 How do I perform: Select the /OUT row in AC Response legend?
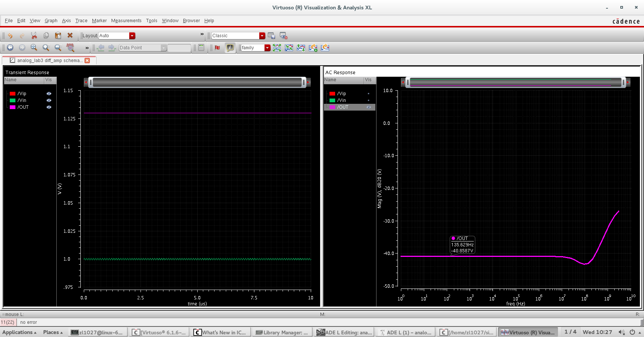tap(349, 107)
